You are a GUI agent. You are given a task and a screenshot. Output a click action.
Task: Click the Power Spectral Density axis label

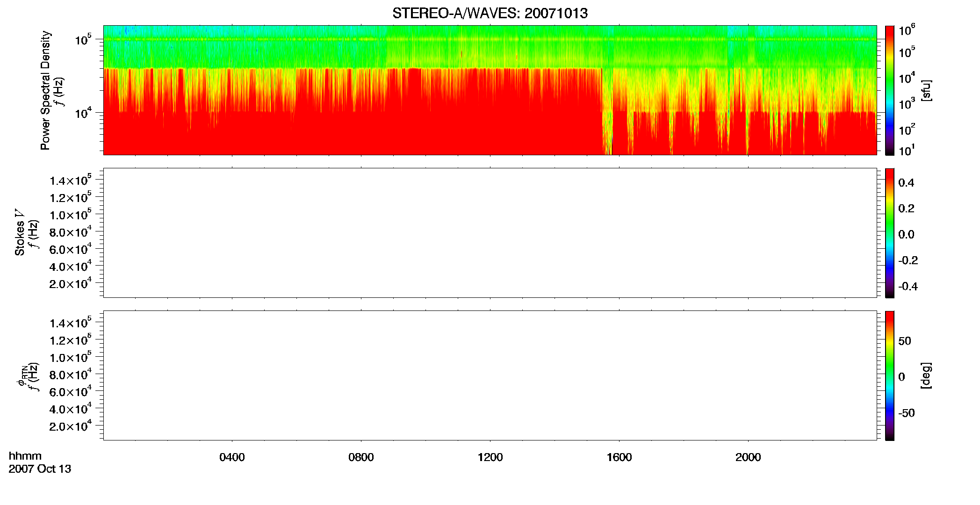(x=45, y=90)
